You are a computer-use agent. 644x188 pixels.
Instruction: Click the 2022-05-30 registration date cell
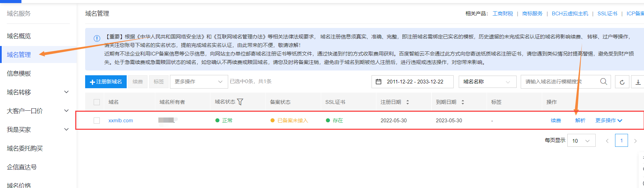point(394,121)
